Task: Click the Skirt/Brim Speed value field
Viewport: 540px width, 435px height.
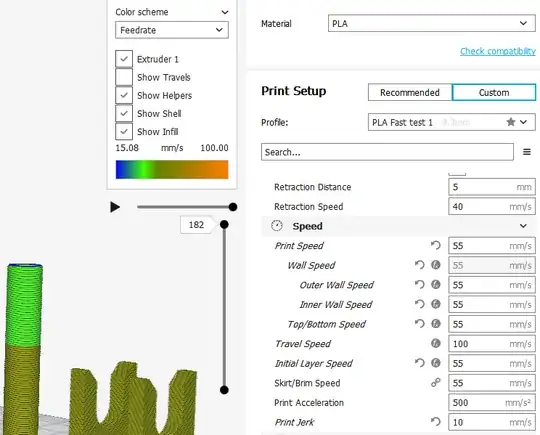Action: tap(492, 383)
